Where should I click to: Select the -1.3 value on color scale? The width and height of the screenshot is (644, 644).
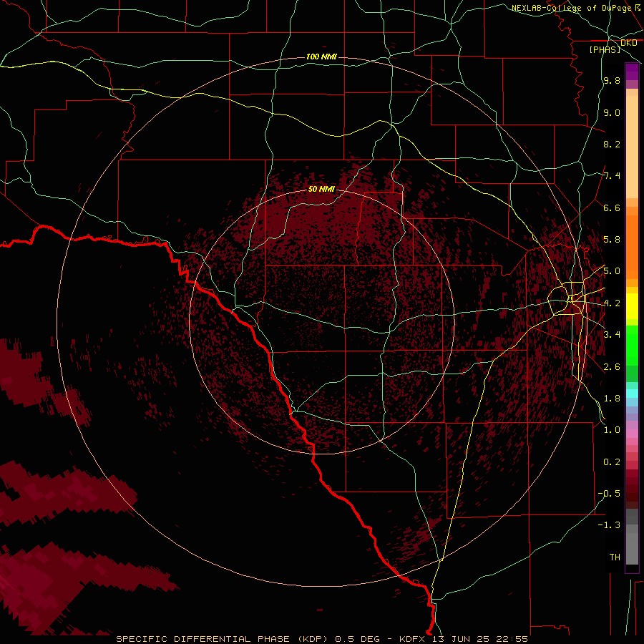coord(609,525)
